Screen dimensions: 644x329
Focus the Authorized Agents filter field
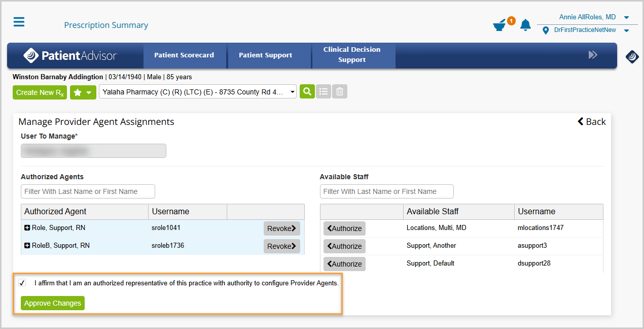88,191
